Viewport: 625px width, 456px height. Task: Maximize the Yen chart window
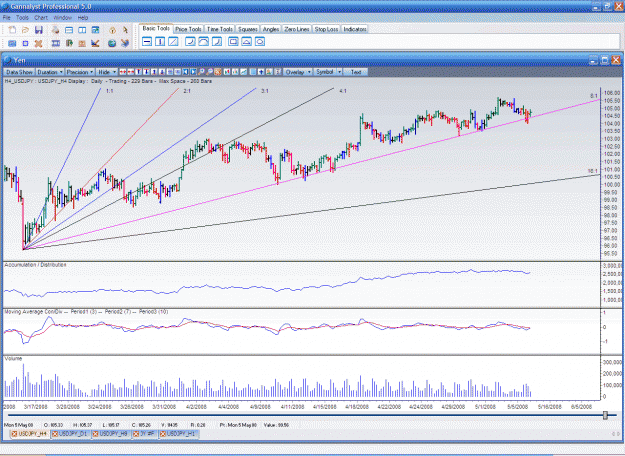(605, 60)
